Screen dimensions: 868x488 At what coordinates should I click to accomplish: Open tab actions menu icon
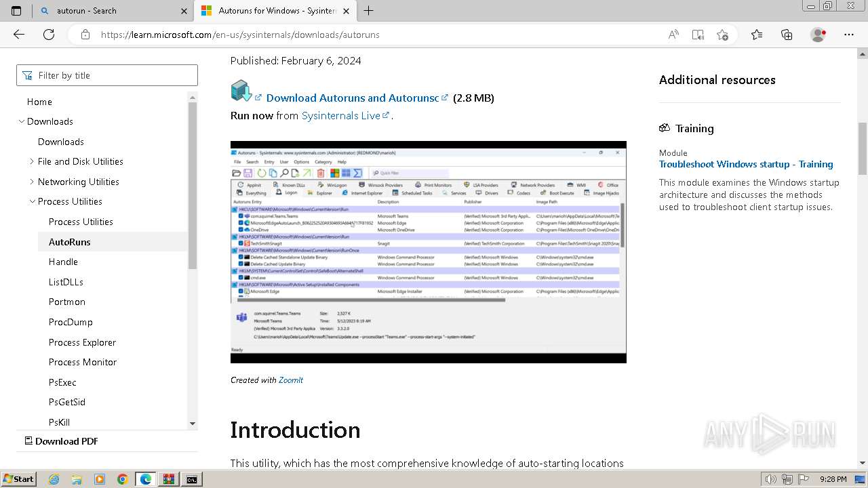coord(16,11)
